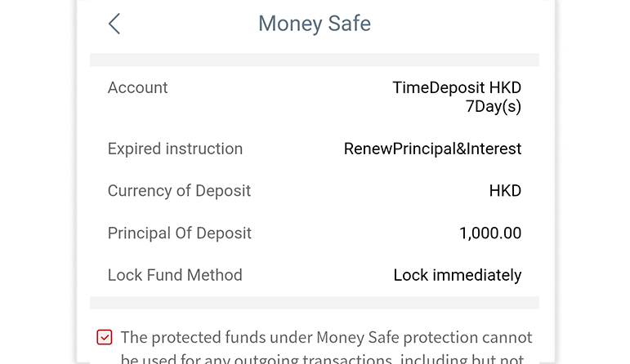Image resolution: width=630 pixels, height=364 pixels.
Task: Click the gray divider below Lock Fund Method
Action: coord(315,303)
